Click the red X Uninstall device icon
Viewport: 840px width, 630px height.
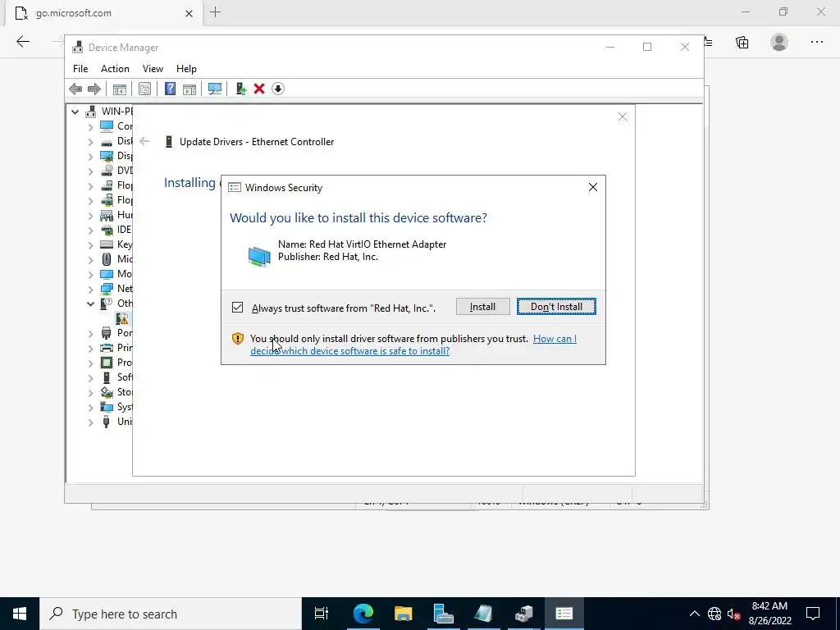[x=259, y=89]
